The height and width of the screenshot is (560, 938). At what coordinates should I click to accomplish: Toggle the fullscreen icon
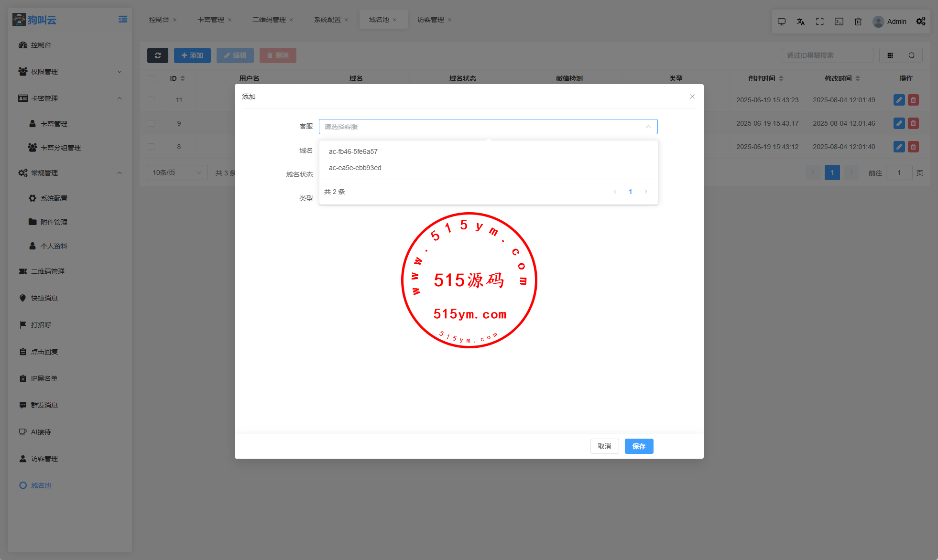(x=820, y=22)
